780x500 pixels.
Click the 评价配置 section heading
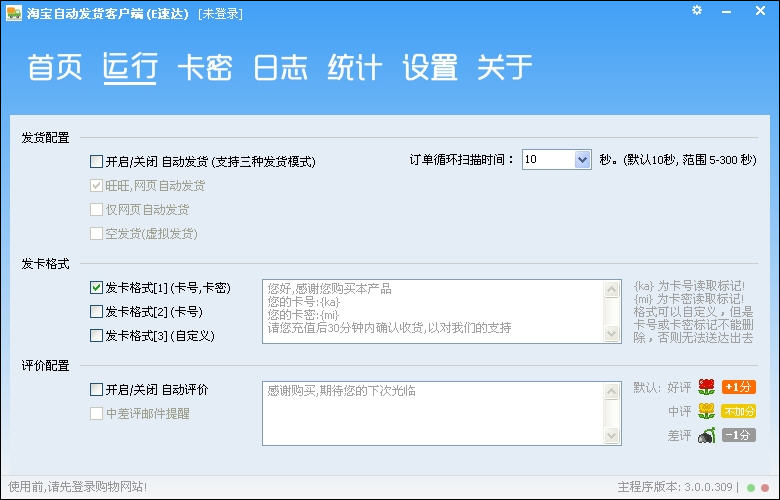45,366
